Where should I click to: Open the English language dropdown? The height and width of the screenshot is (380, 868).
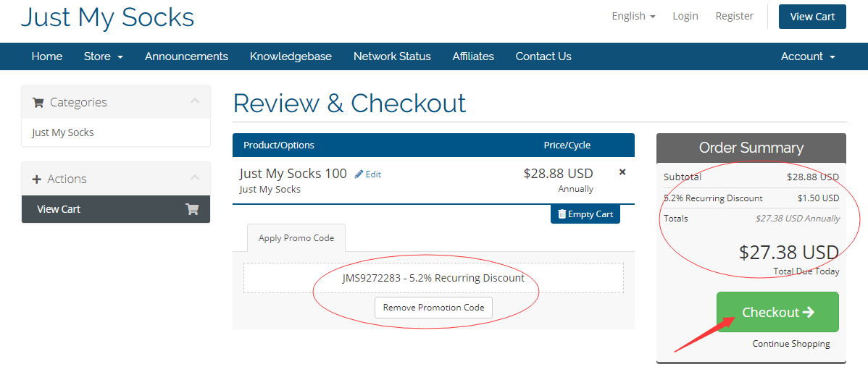[x=633, y=16]
